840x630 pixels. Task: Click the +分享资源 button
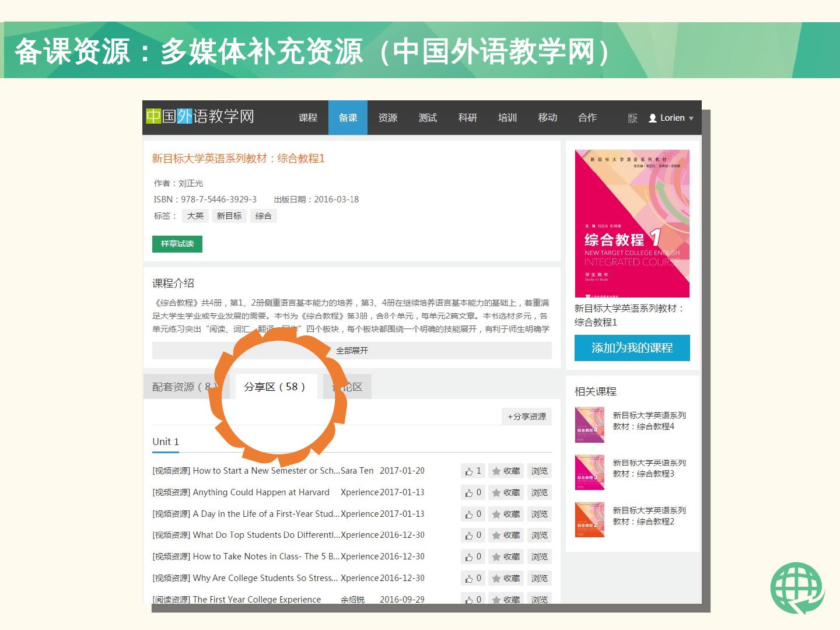[527, 416]
